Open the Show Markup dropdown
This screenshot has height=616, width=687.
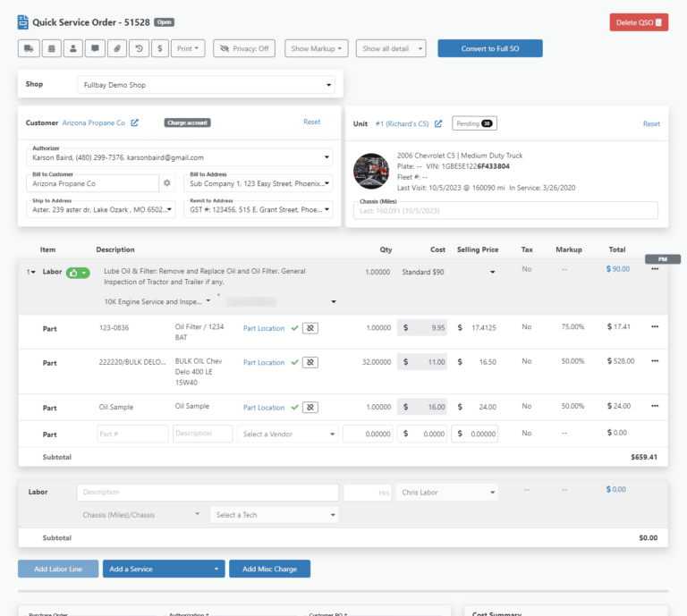coord(317,48)
